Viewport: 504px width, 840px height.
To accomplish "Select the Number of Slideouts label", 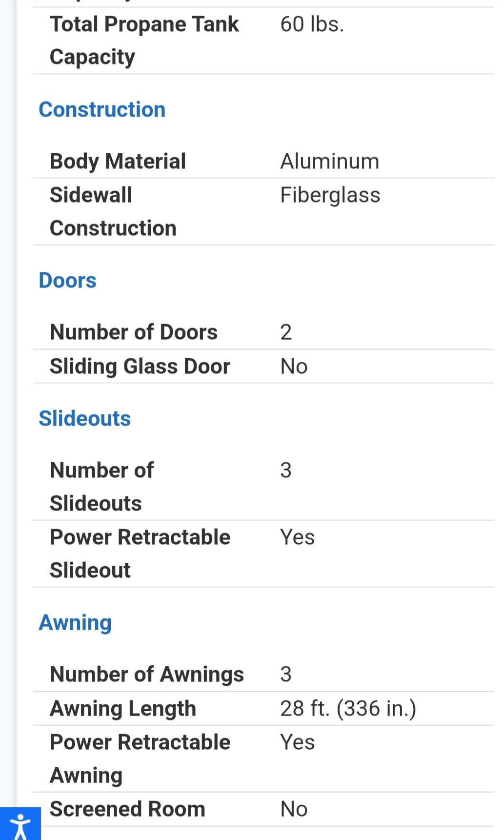I will click(101, 487).
